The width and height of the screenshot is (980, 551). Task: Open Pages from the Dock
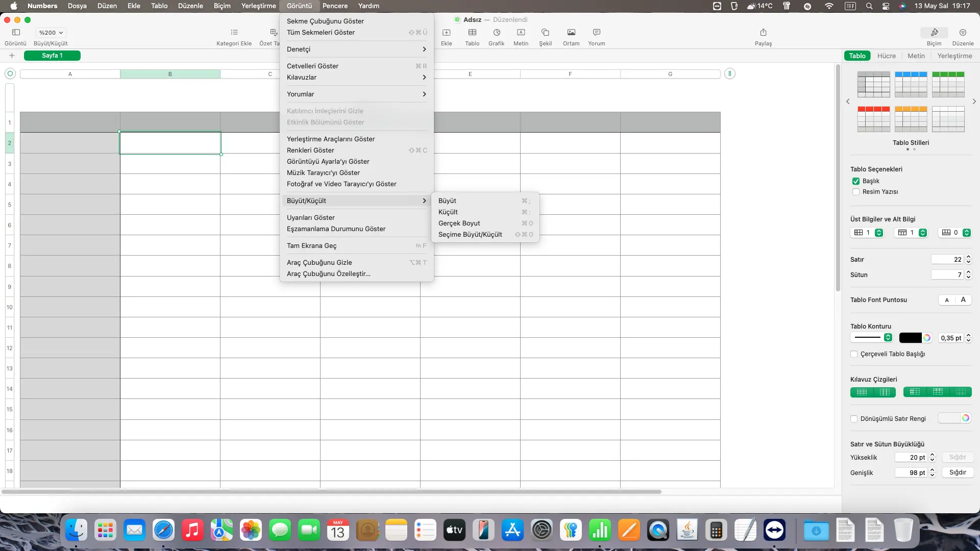(629, 531)
